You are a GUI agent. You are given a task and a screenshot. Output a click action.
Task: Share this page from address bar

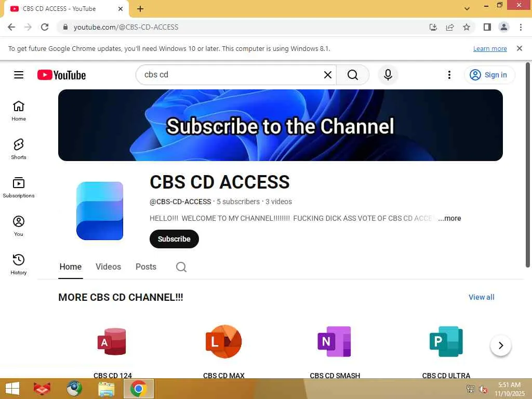click(450, 27)
